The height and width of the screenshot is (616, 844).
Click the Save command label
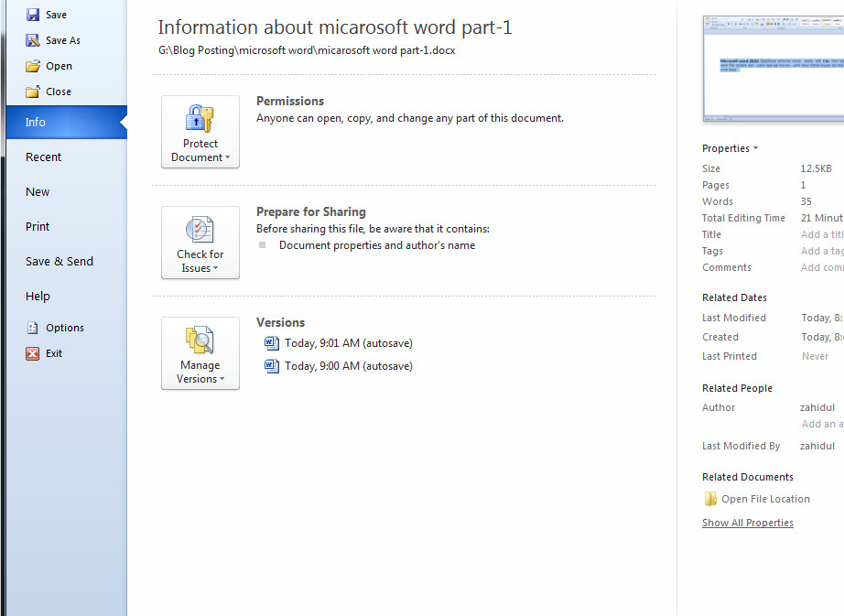(x=56, y=15)
